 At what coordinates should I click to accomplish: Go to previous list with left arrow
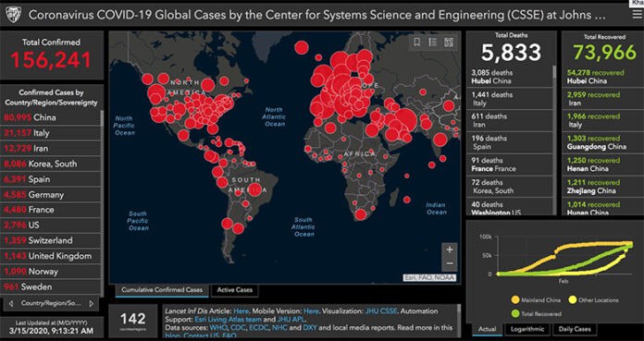point(11,304)
